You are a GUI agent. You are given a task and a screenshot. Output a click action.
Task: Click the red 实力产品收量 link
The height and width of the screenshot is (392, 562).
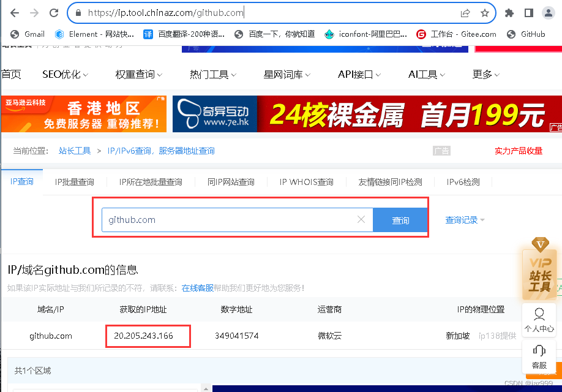pyautogui.click(x=519, y=151)
